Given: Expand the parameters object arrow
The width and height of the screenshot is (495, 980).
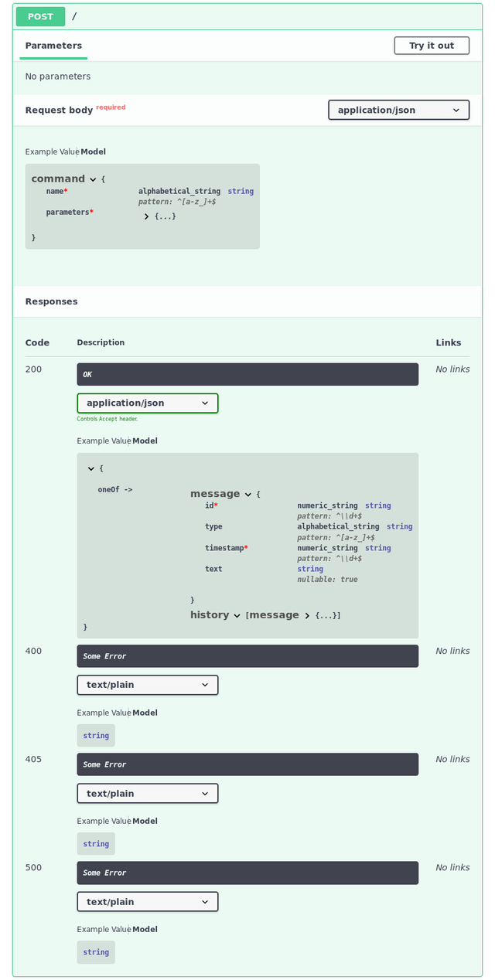Looking at the screenshot, I should (146, 216).
